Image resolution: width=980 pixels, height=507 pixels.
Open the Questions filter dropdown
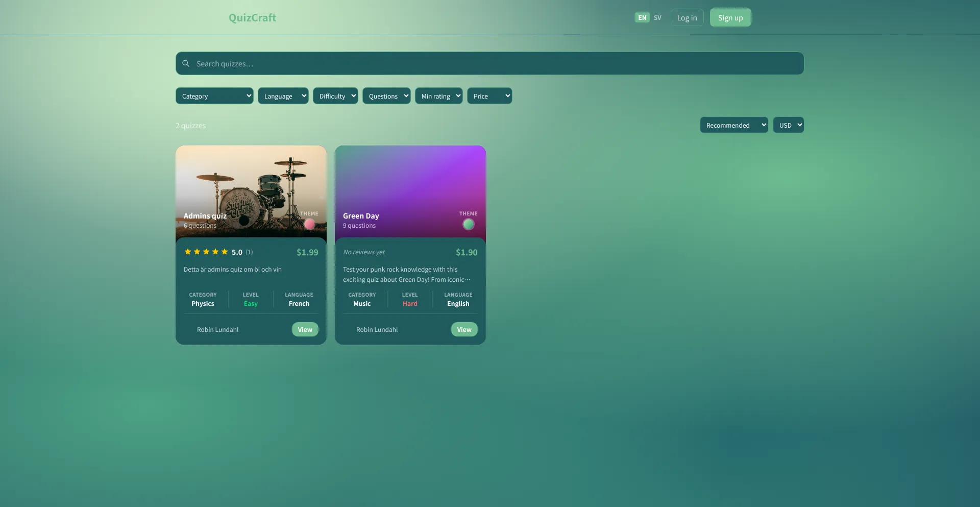[386, 96]
